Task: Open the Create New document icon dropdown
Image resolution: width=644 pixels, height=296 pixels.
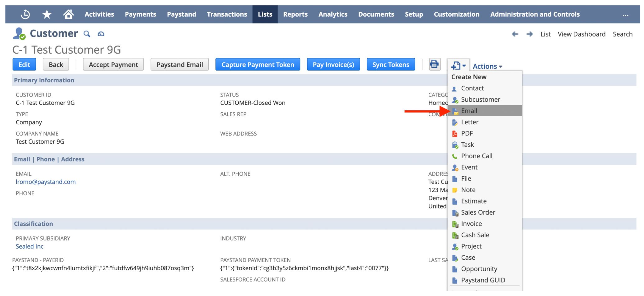Action: (458, 66)
